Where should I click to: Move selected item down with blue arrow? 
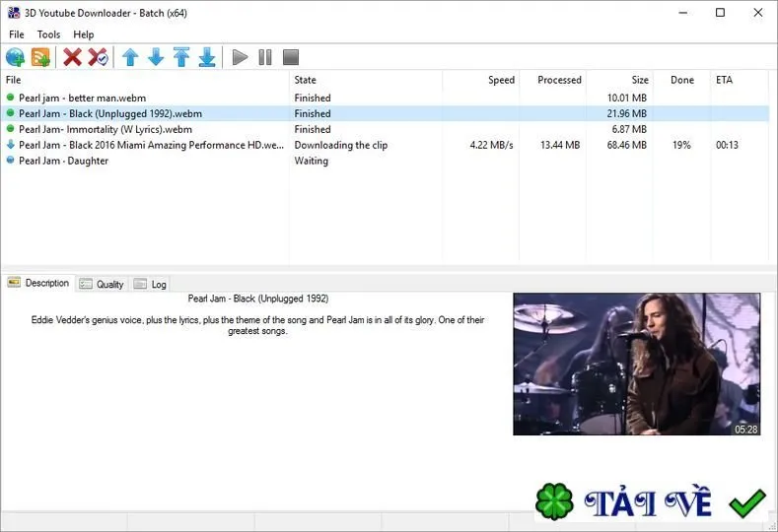[x=156, y=57]
